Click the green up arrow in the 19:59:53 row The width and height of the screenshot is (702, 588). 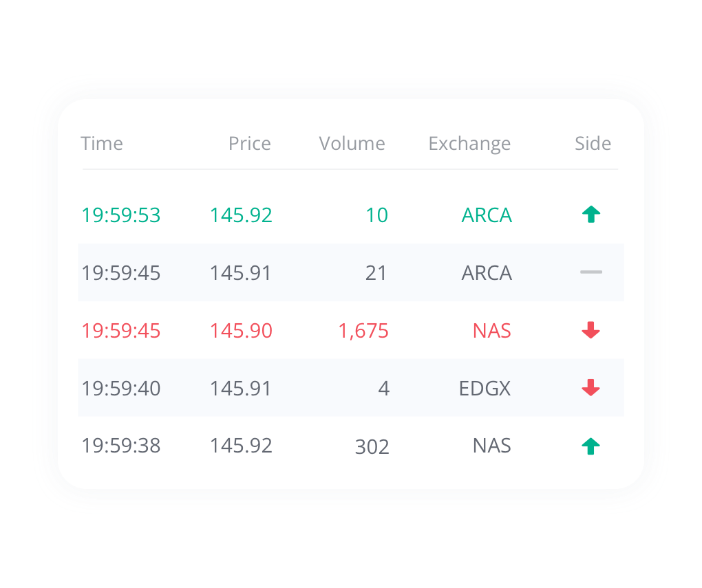coord(591,215)
